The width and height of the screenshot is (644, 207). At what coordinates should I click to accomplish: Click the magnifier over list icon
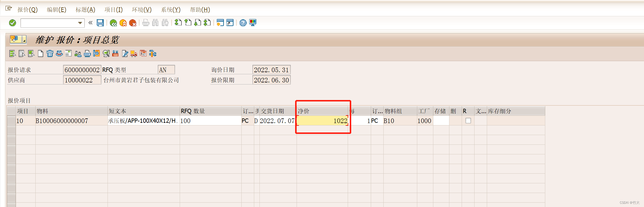pos(106,54)
